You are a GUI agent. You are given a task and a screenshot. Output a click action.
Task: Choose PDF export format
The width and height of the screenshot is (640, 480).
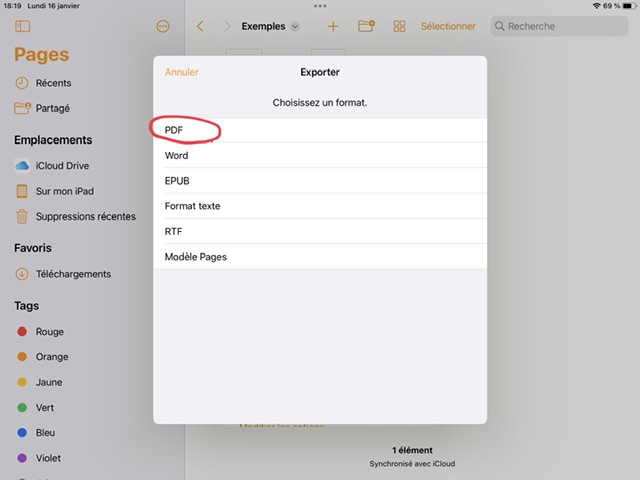coord(320,130)
